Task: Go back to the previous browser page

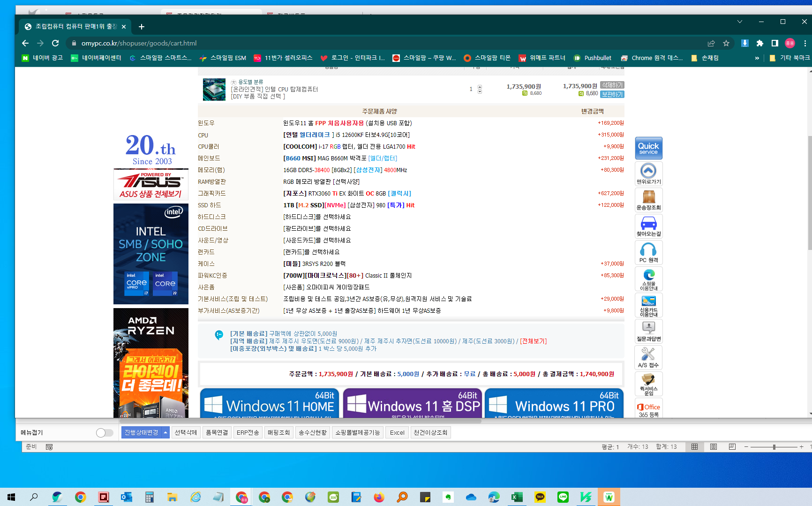Action: (x=25, y=43)
